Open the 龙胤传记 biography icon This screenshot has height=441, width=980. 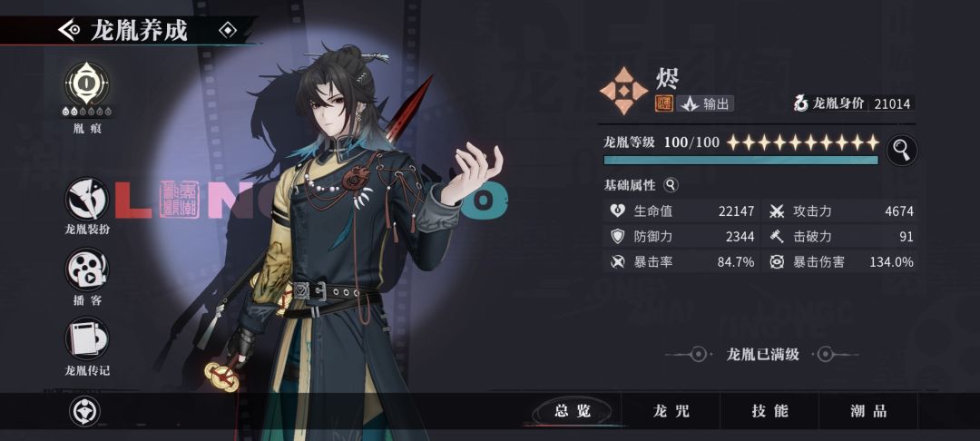click(x=87, y=338)
